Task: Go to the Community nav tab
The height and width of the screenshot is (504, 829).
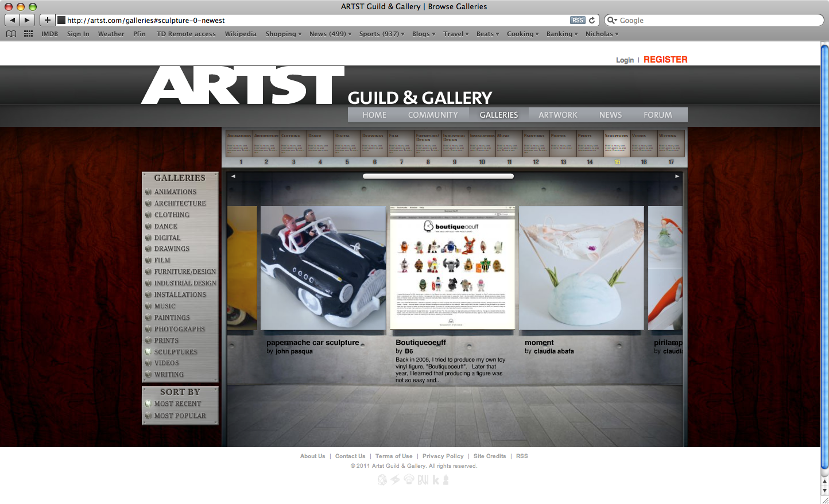Action: click(x=433, y=115)
